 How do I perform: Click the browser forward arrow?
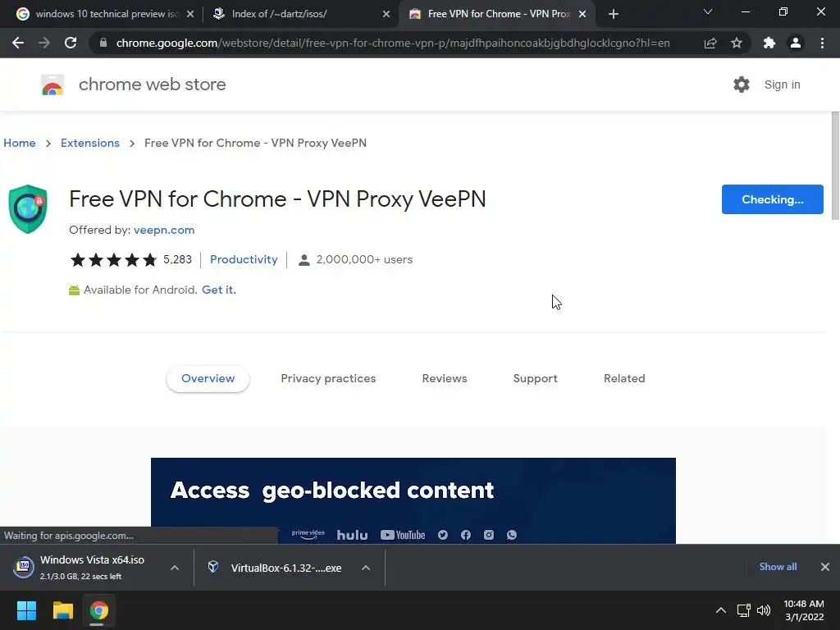click(x=44, y=43)
